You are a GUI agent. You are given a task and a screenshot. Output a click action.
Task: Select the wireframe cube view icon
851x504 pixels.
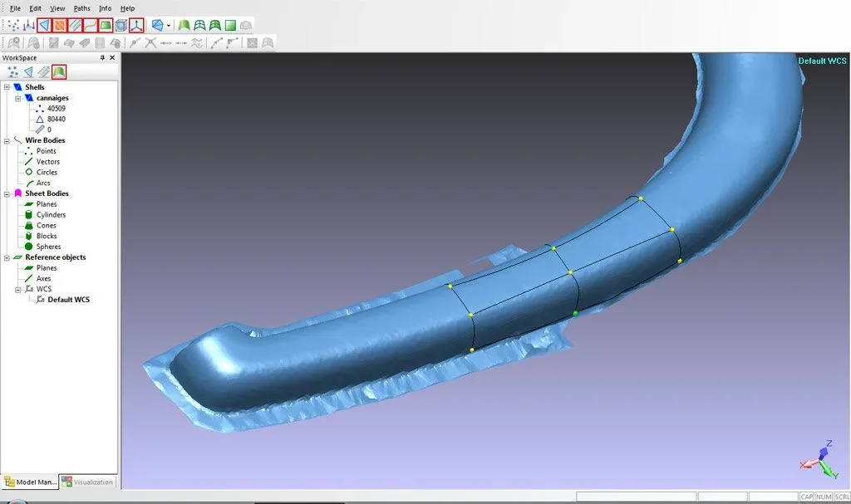(121, 25)
